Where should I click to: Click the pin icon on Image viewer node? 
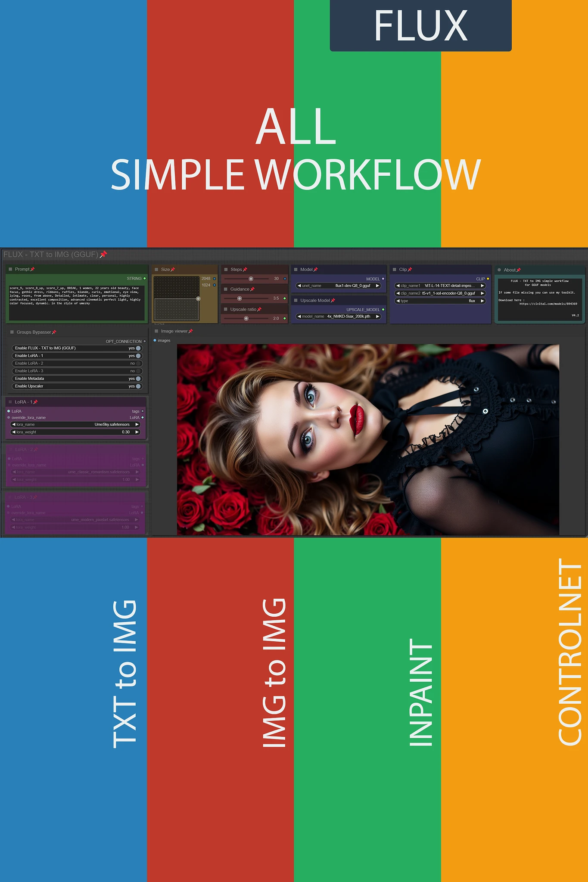(191, 331)
